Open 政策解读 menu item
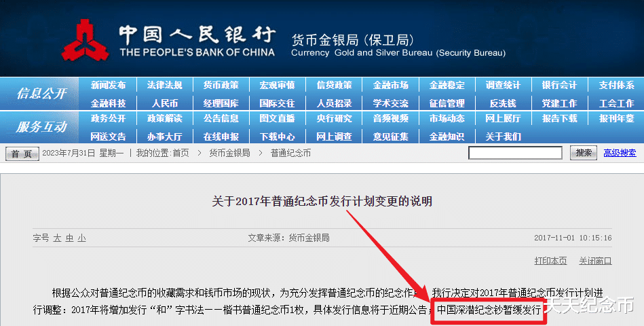The width and height of the screenshot is (644, 326). pyautogui.click(x=164, y=118)
